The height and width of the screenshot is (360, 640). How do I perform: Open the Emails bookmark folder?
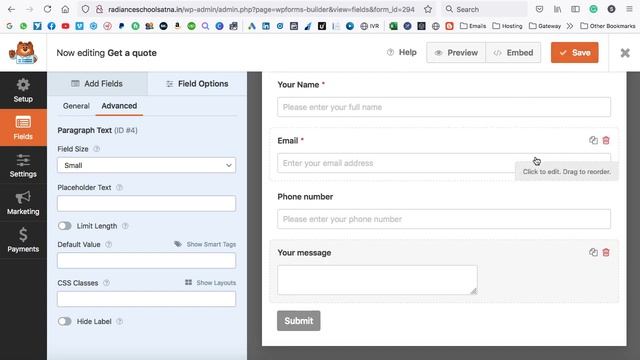click(473, 26)
